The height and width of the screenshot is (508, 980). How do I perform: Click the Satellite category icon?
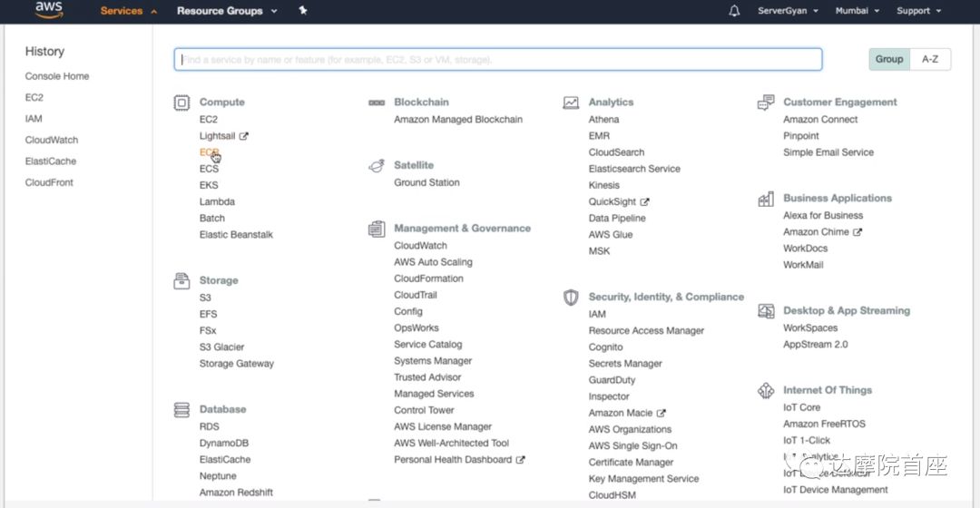click(x=377, y=166)
